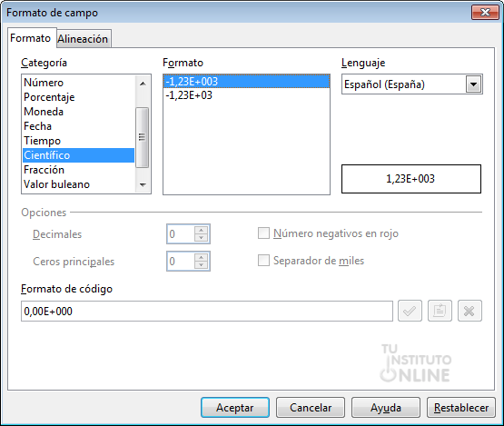
Task: Select the Fracción category
Action: click(x=44, y=170)
